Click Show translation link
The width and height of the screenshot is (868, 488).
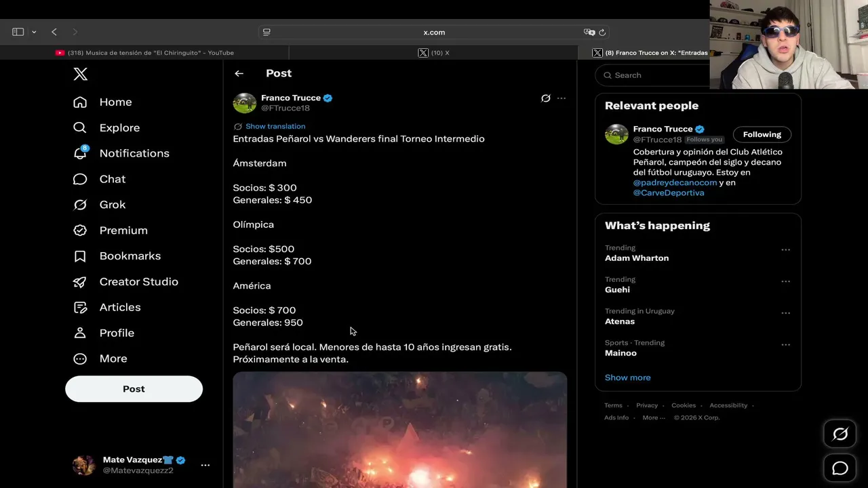(275, 126)
